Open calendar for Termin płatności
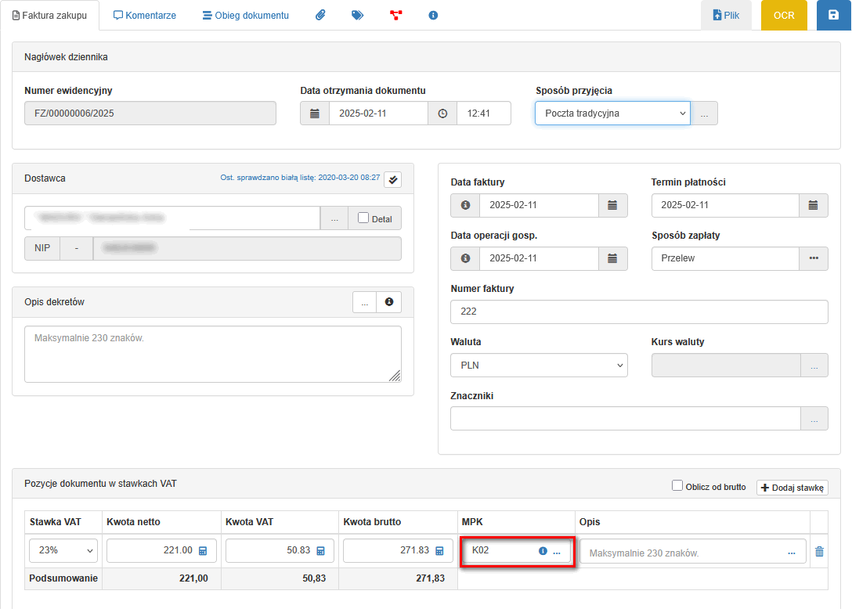Screen dimensions: 852x616 [813, 205]
